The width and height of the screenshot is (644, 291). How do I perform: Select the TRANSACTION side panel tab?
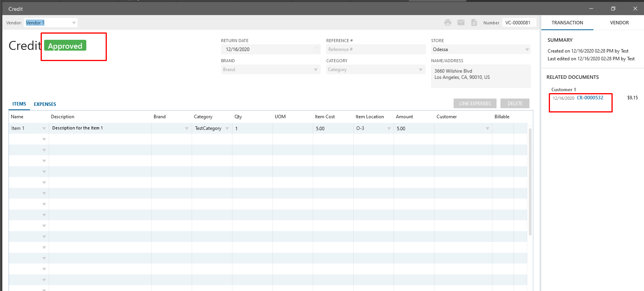pos(567,23)
